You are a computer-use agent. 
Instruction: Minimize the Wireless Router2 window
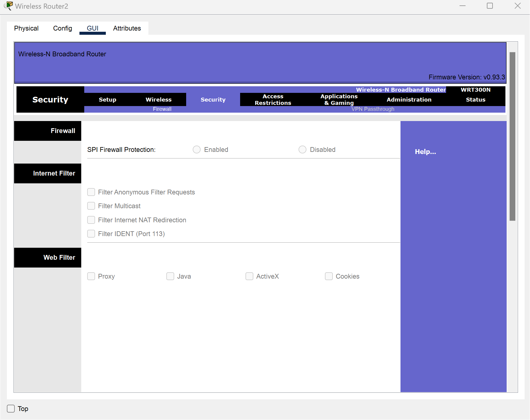coord(463,6)
